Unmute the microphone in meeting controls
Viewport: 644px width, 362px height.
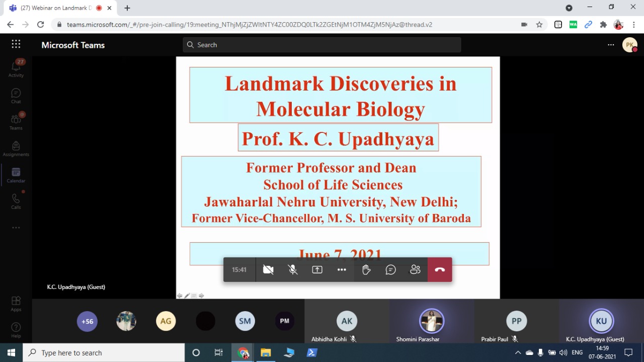click(x=293, y=270)
